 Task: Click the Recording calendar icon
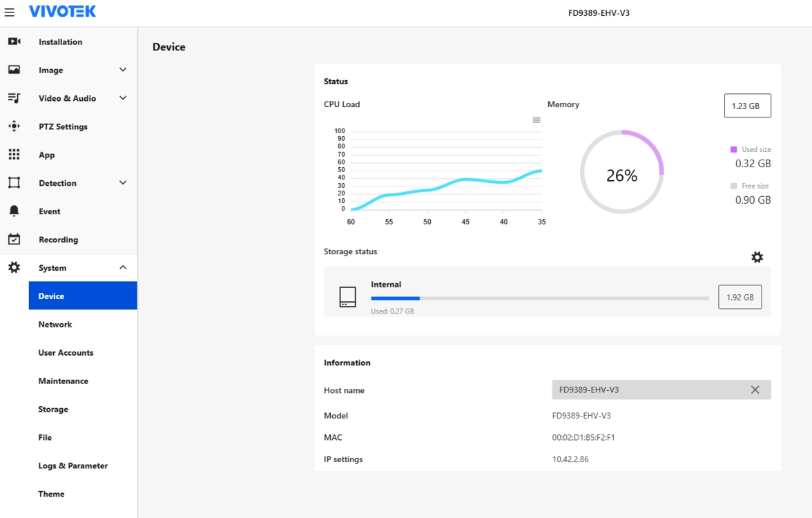14,240
